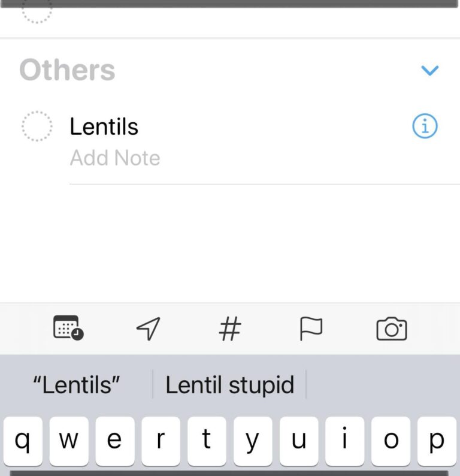Tap the Add Note field
This screenshot has width=460, height=476.
(115, 158)
